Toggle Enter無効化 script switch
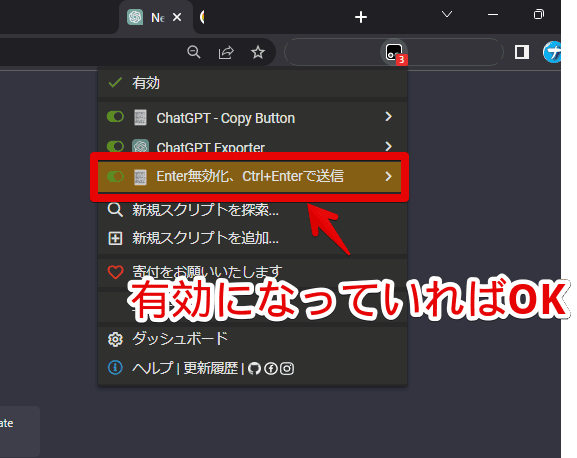 click(x=115, y=176)
